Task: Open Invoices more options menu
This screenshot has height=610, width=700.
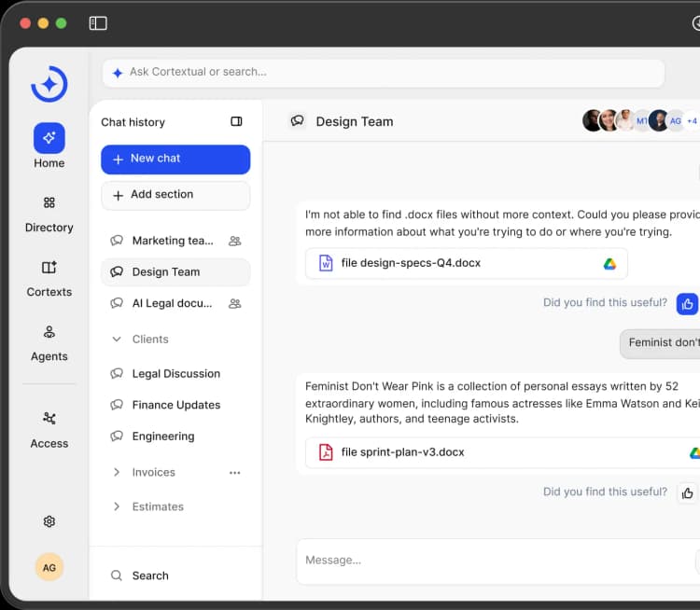Action: pyautogui.click(x=235, y=473)
